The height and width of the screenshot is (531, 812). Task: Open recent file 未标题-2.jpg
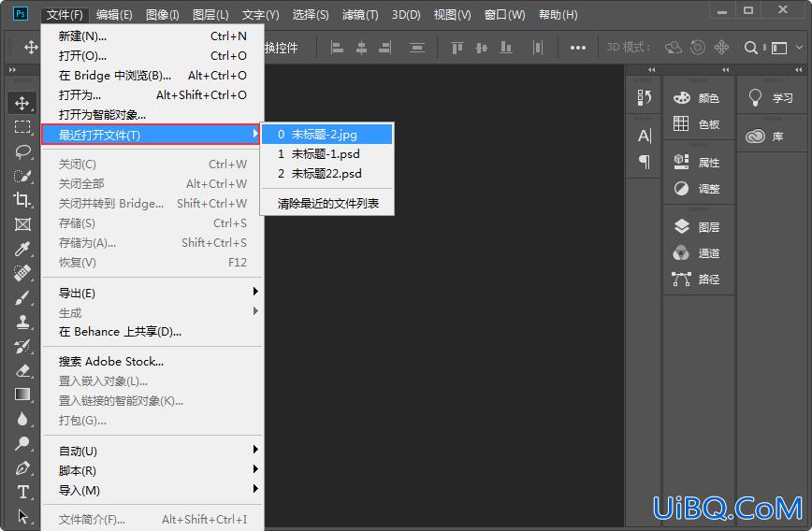(326, 135)
